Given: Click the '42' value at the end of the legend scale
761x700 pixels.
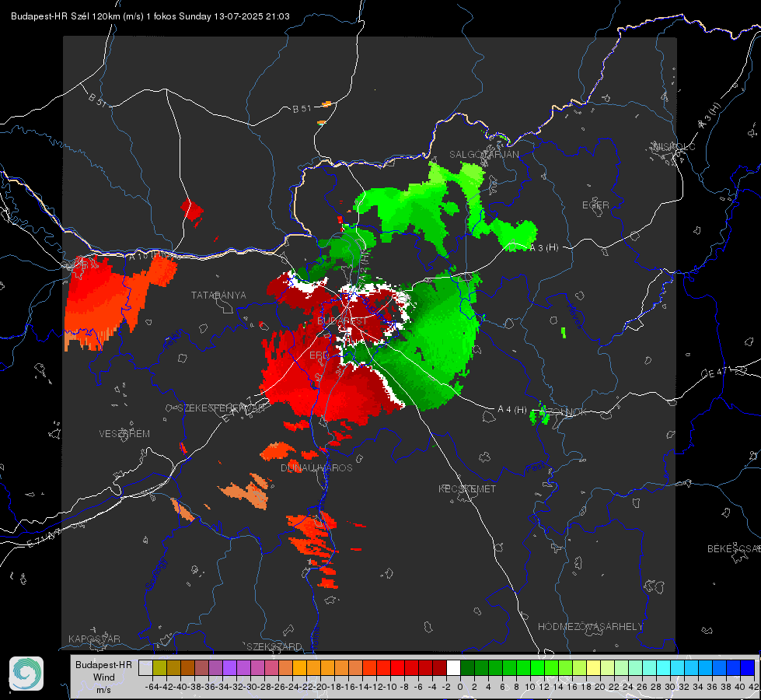Looking at the screenshot, I should coord(753,687).
